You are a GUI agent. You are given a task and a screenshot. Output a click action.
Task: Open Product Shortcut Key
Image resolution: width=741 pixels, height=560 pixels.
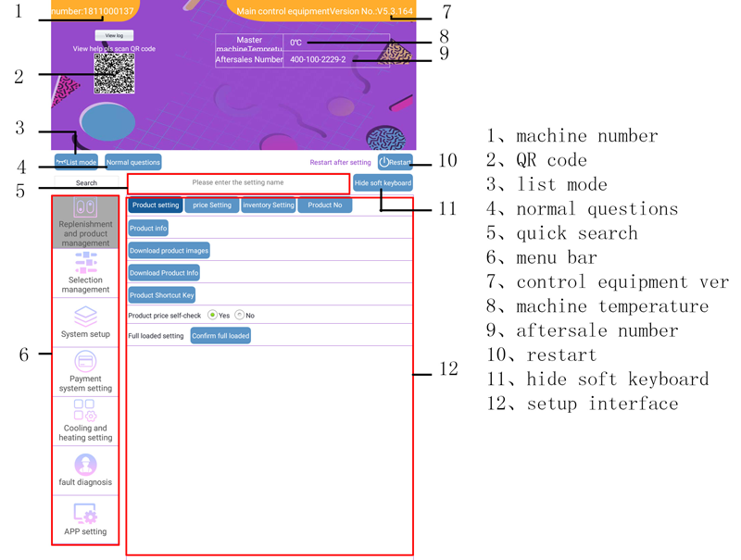[161, 295]
